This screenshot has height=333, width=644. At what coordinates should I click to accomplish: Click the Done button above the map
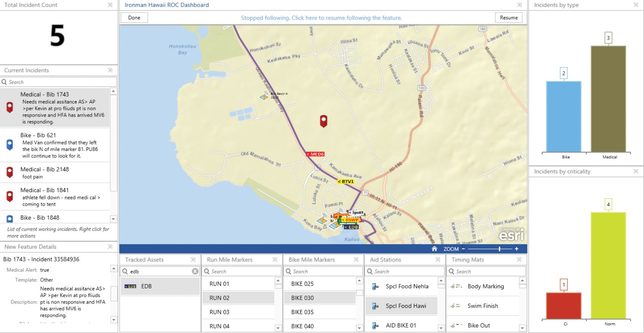[x=134, y=18]
